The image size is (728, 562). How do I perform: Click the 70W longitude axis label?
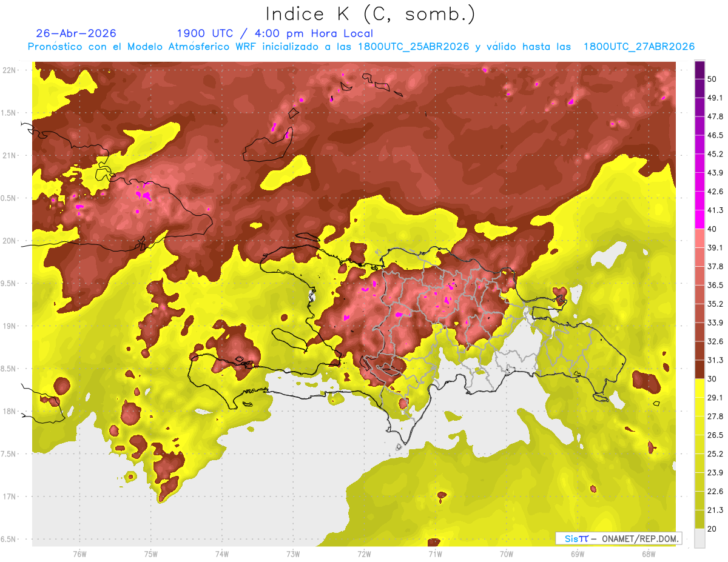click(x=506, y=554)
